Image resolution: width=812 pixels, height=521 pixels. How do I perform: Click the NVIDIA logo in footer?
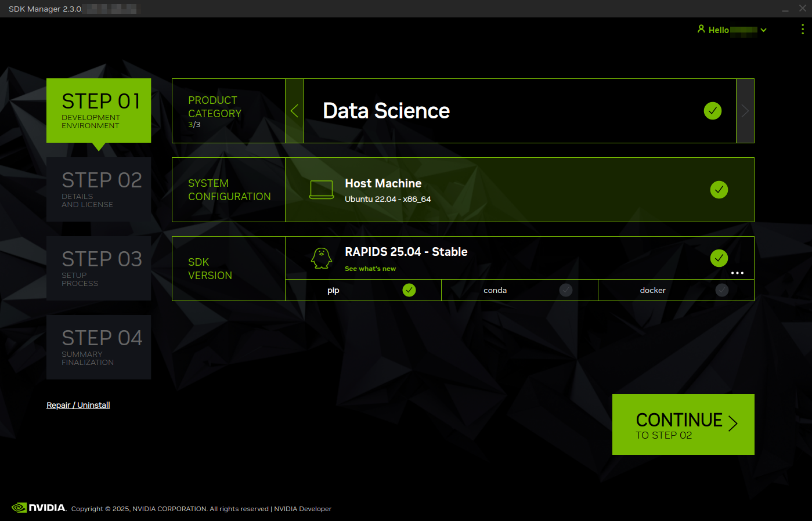coord(39,508)
